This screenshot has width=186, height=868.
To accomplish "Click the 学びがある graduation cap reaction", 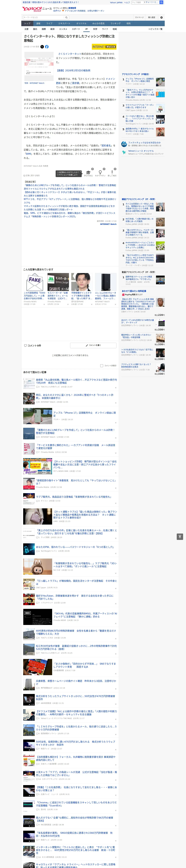I will click(x=89, y=173).
